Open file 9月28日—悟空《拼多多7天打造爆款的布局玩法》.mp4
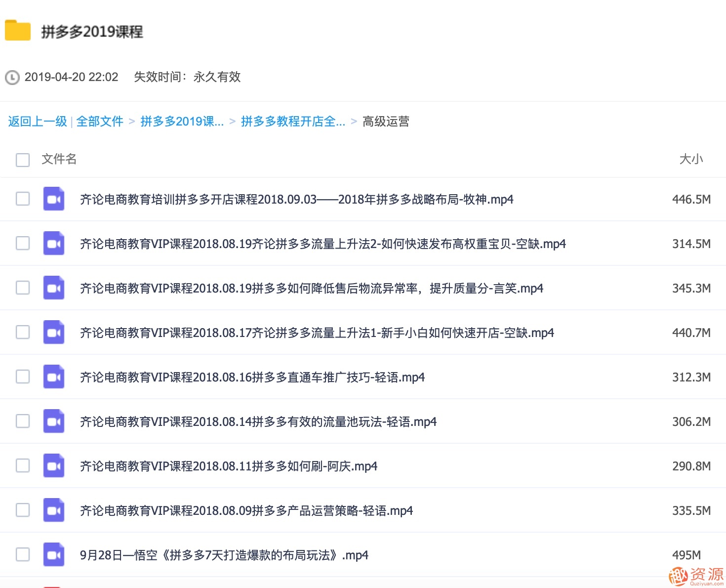726x588 pixels. (x=224, y=555)
